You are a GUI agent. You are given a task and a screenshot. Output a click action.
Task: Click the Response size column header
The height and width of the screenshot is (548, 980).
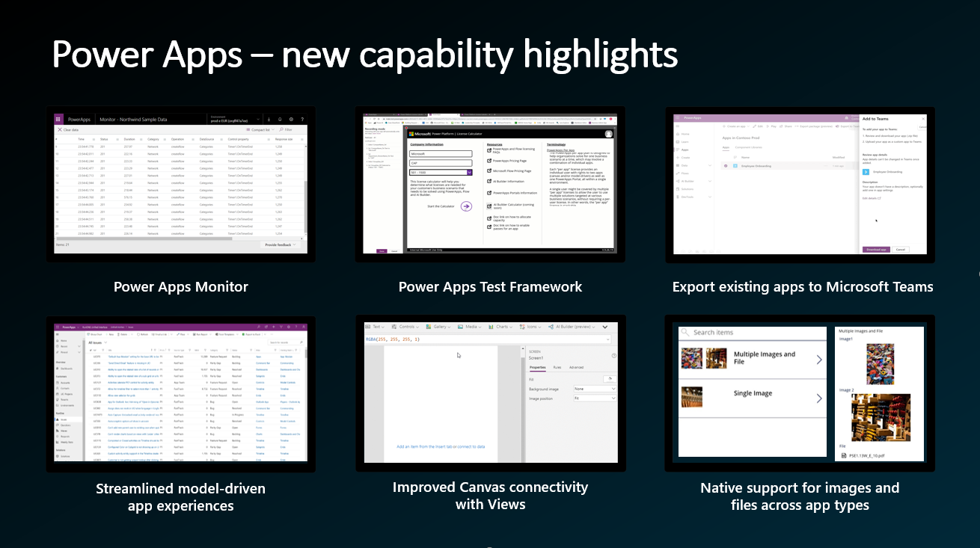tap(284, 139)
